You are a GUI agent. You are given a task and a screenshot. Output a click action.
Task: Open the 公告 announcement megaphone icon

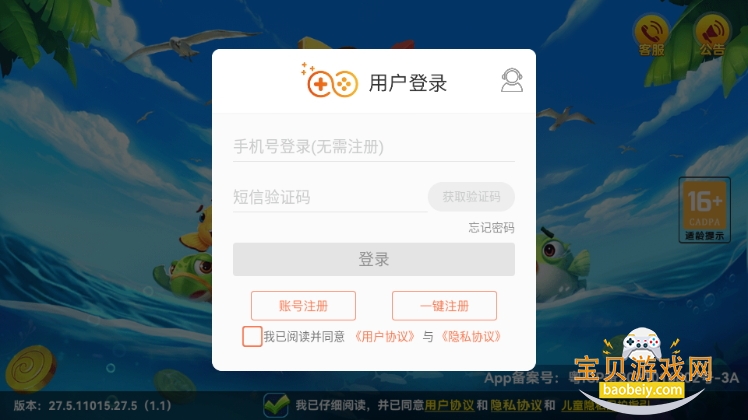[x=712, y=36]
